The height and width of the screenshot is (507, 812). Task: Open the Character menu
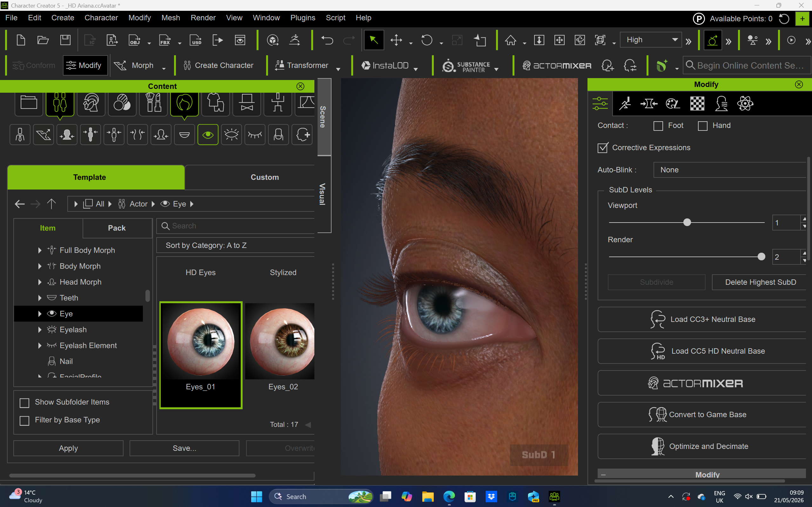point(101,18)
